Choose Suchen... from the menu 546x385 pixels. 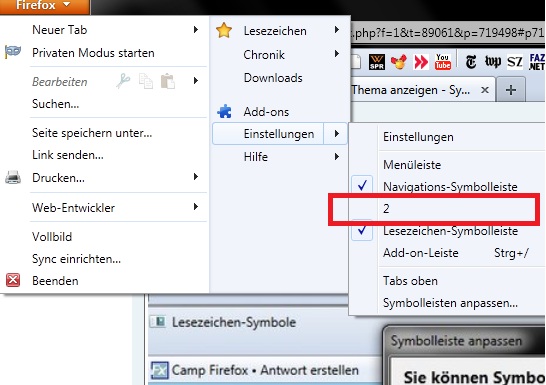point(55,104)
